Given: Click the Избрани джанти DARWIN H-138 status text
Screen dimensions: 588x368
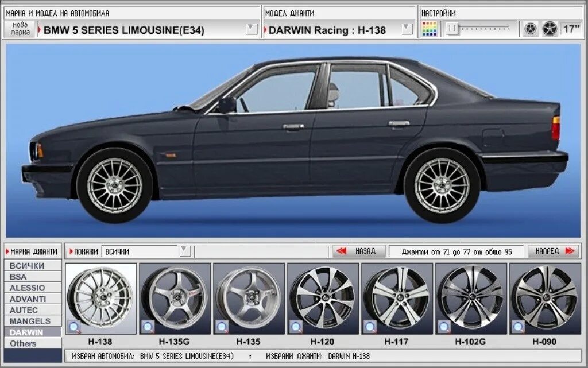Looking at the screenshot, I should pos(318,356).
